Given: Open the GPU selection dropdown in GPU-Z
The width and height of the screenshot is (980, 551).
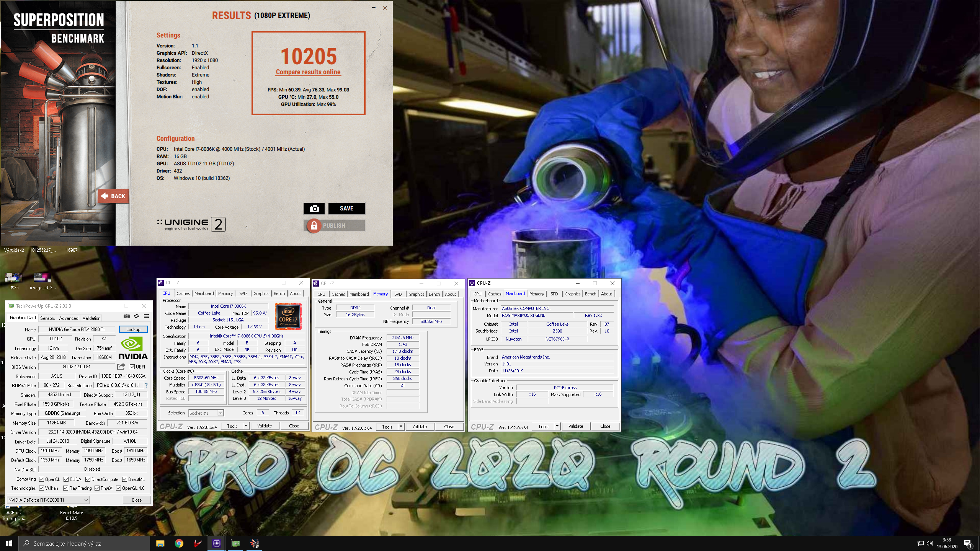Looking at the screenshot, I should [x=48, y=500].
